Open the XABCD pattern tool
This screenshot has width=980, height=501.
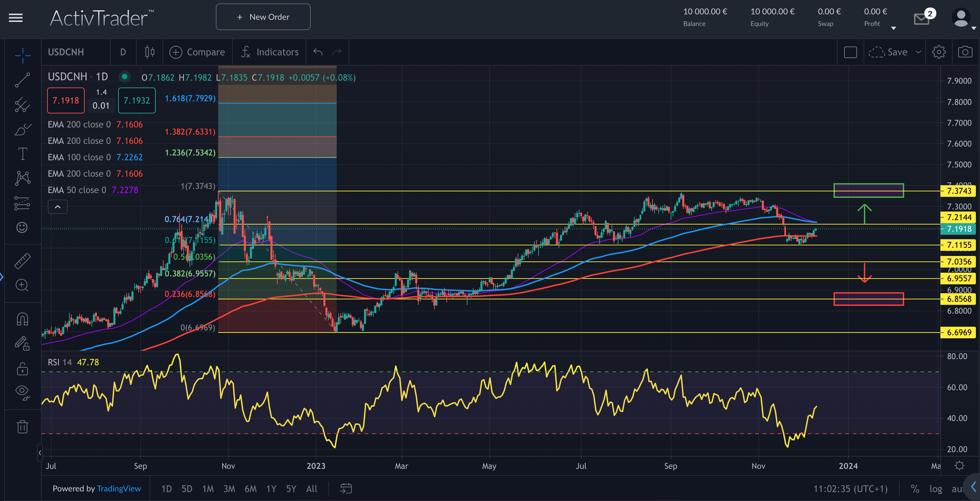coord(22,178)
